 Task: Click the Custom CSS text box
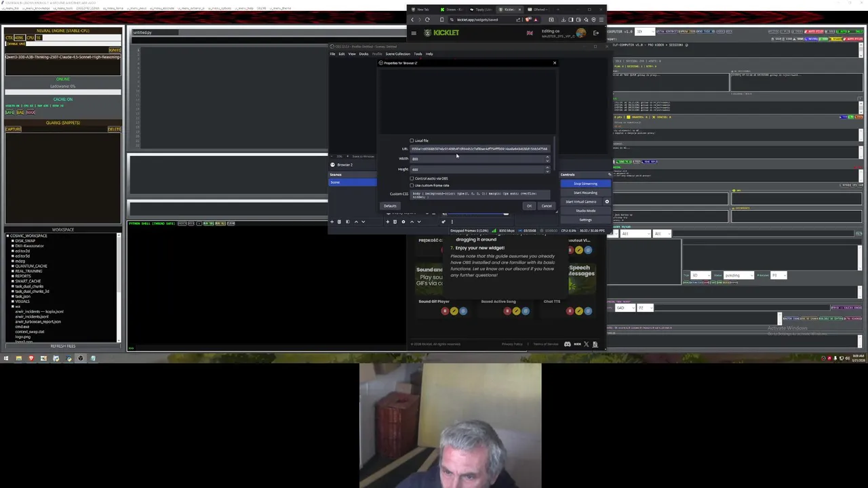[480, 195]
